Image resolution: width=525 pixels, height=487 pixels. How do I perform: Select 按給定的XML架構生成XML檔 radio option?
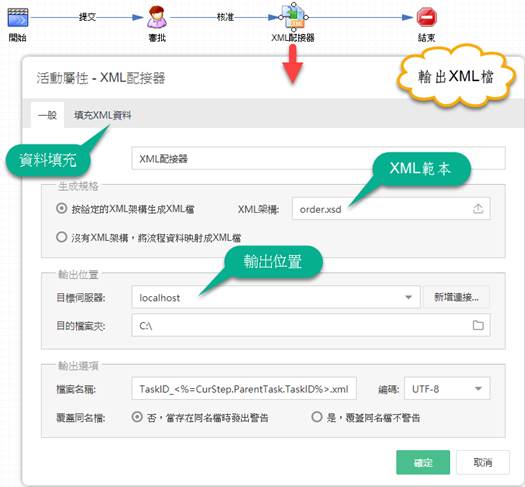coord(62,209)
